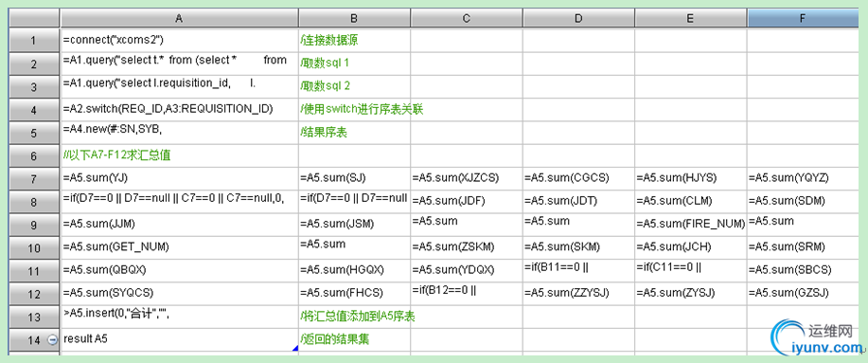The height and width of the screenshot is (363, 868).
Task: Click cell =A5.sum(FHCS)
Action: 354,293
